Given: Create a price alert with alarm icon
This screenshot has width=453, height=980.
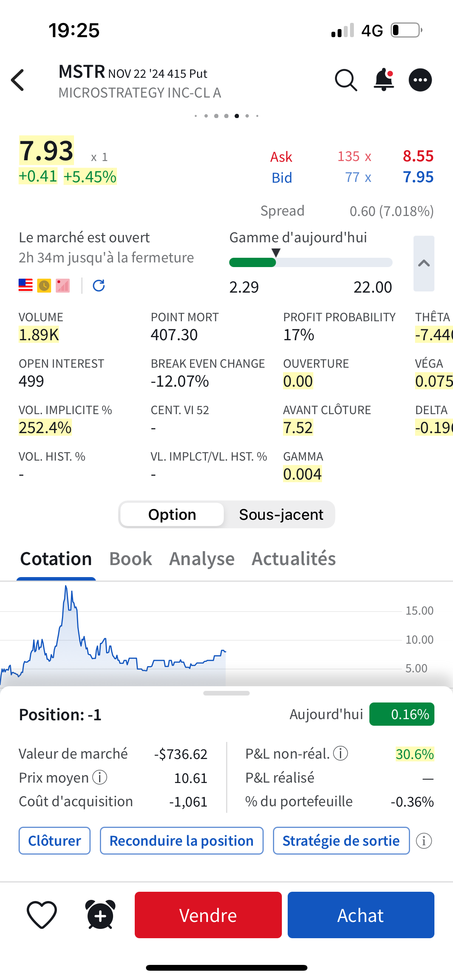Looking at the screenshot, I should [100, 915].
